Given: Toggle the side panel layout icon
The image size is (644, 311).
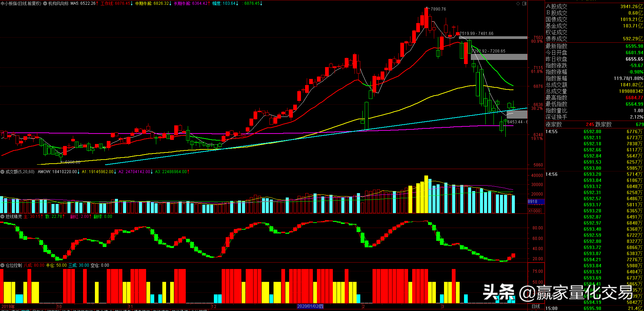Looking at the screenshot, I should (524, 3).
